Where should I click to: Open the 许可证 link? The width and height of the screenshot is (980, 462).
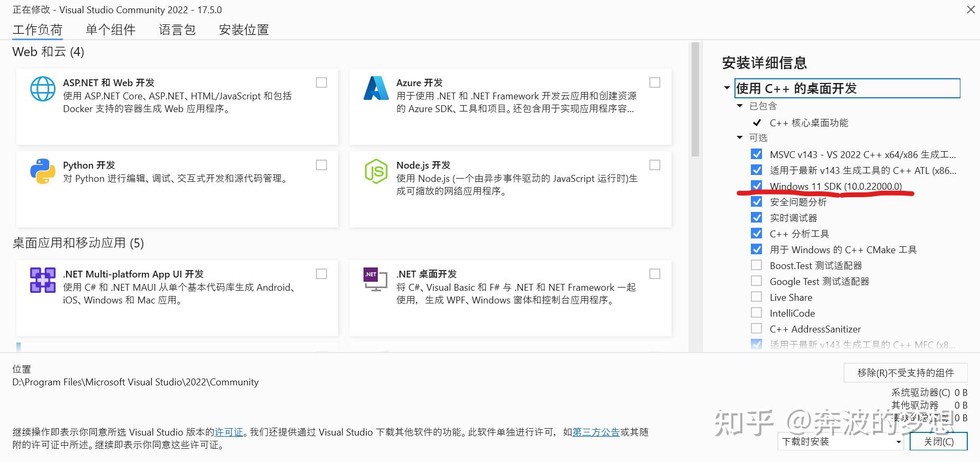click(229, 432)
